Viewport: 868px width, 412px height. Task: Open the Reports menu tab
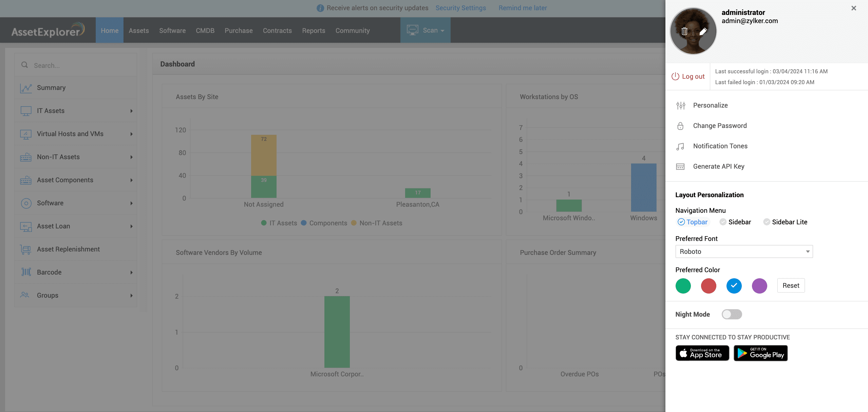coord(314,31)
